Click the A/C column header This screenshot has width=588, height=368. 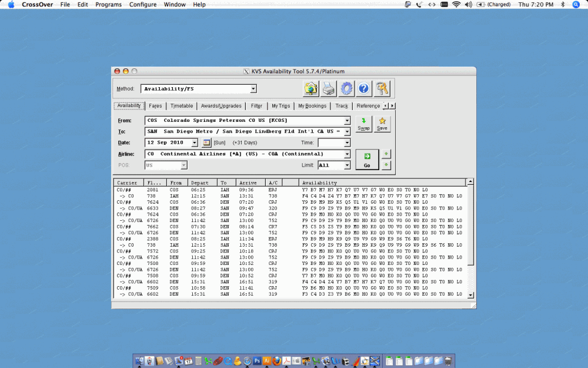[274, 183]
